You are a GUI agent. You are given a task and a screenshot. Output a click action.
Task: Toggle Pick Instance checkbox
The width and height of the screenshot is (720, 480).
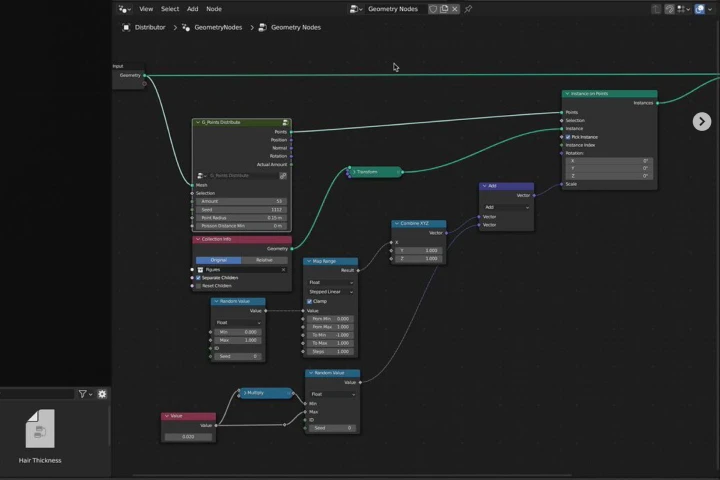coord(568,137)
